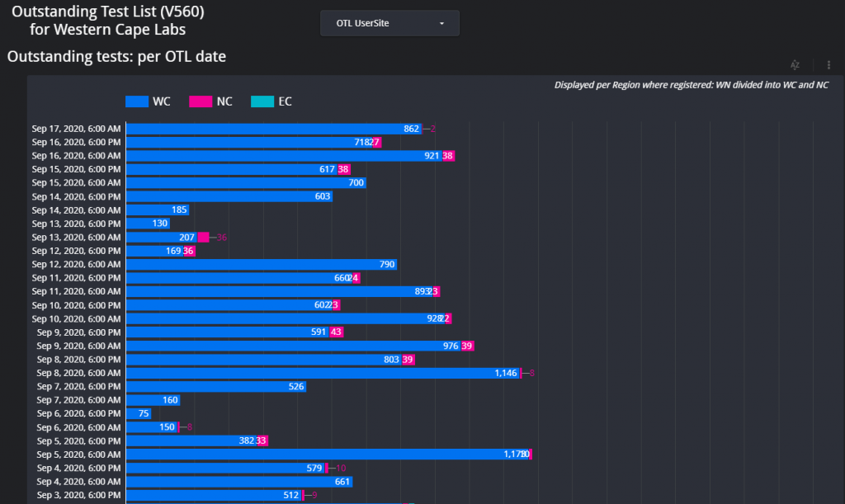Click the WC bar with value 976
The width and height of the screenshot is (845, 504).
pos(293,346)
